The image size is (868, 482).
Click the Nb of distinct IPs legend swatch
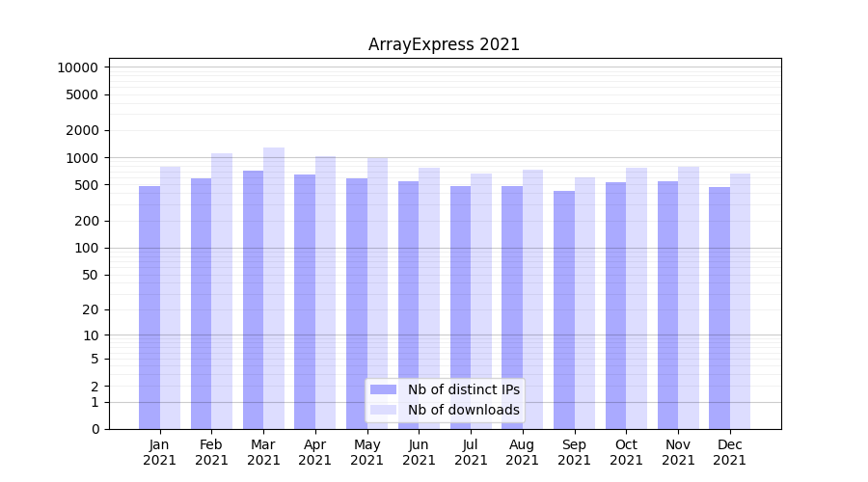pos(383,389)
